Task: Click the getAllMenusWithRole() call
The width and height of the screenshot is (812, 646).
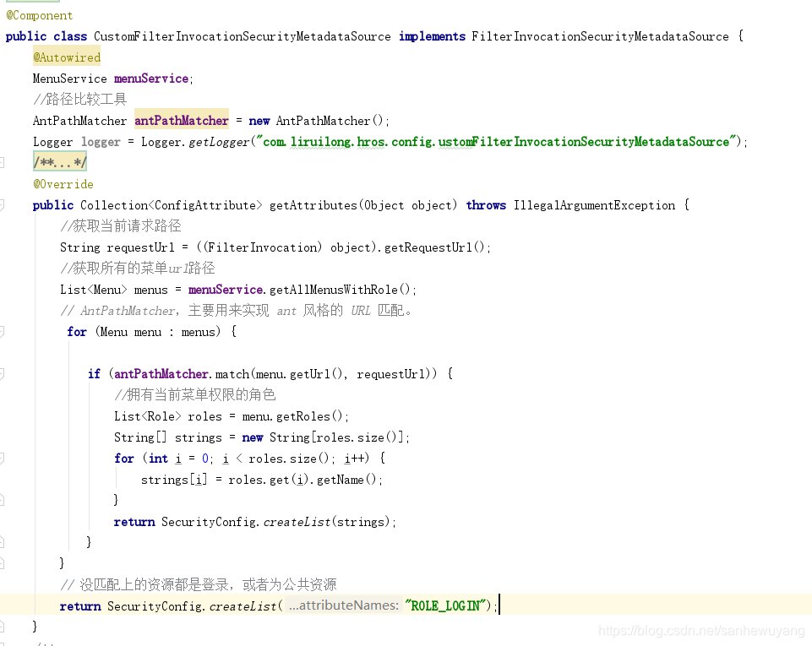Action: (340, 290)
